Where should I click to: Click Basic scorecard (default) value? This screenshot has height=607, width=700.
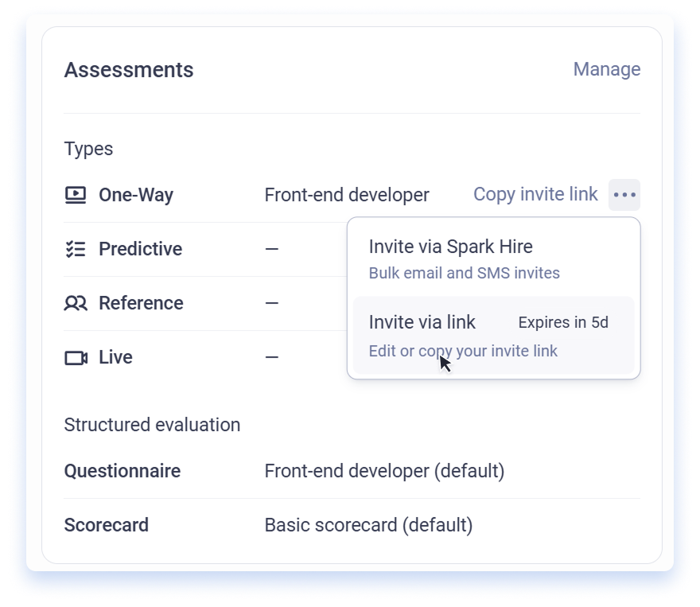coord(368,525)
